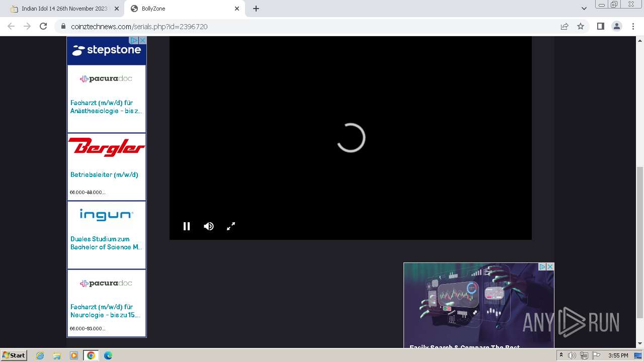644x362 pixels.
Task: Close the sidebar ad with X
Action: point(142,40)
